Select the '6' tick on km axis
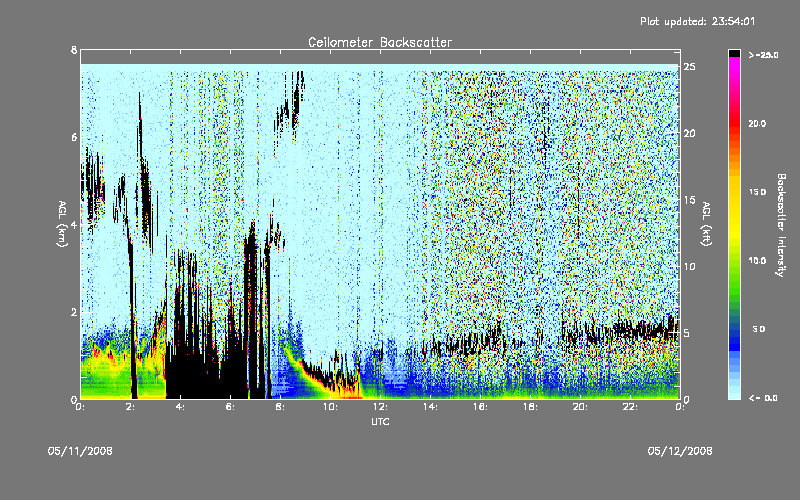The image size is (800, 500). click(x=74, y=137)
